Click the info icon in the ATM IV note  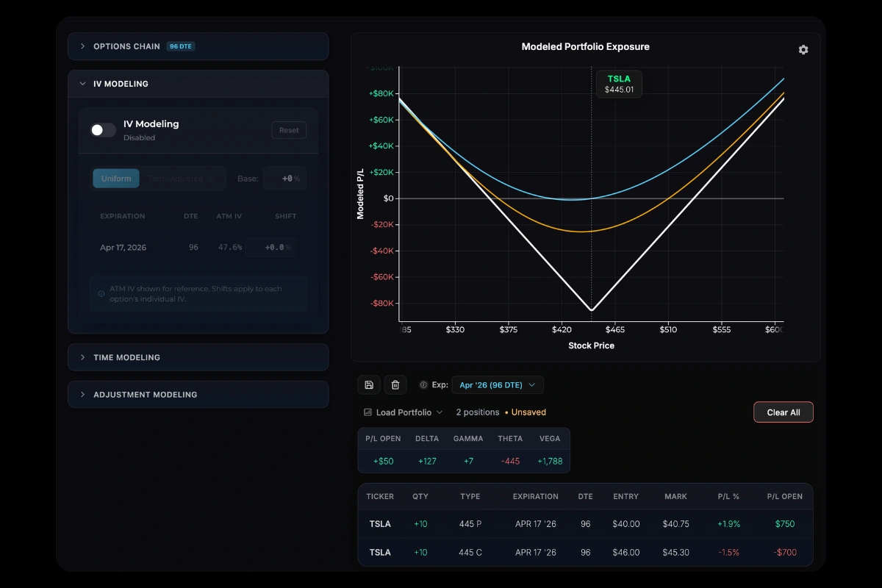pos(101,293)
